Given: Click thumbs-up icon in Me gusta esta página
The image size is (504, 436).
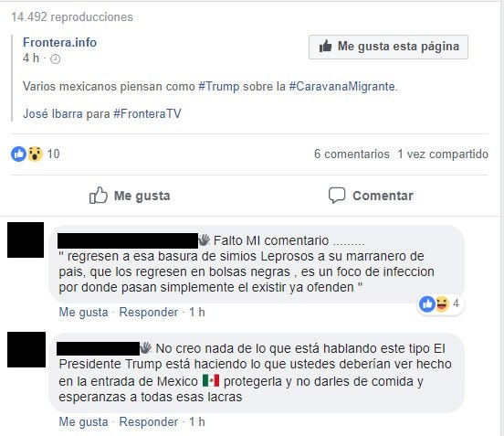Looking at the screenshot, I should pyautogui.click(x=325, y=47).
